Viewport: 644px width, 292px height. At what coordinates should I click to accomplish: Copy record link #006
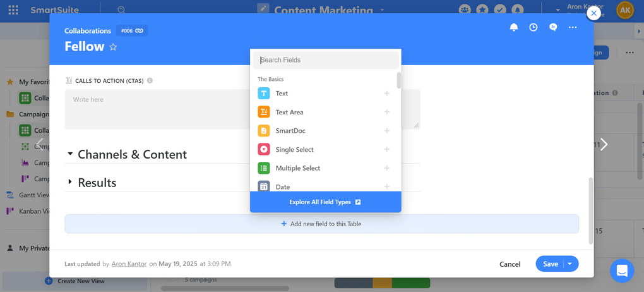[132, 30]
